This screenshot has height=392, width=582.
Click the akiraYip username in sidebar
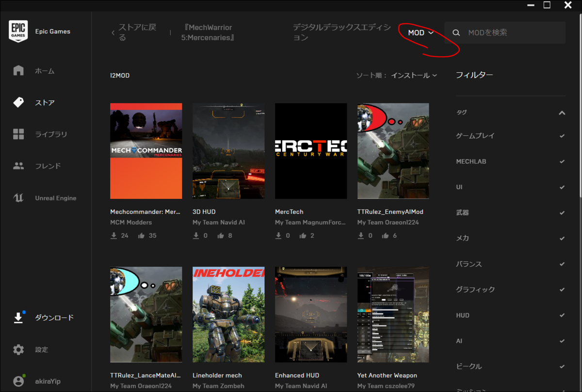[x=48, y=381]
